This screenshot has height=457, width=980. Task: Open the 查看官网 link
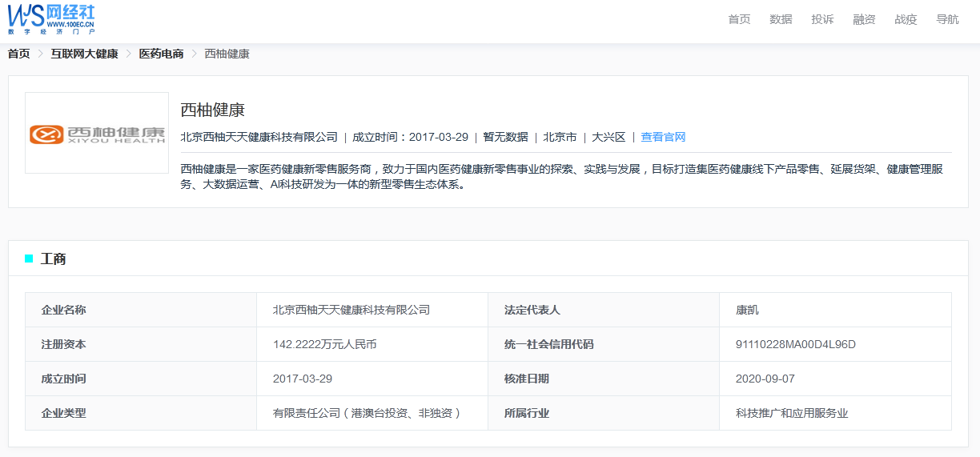[663, 137]
